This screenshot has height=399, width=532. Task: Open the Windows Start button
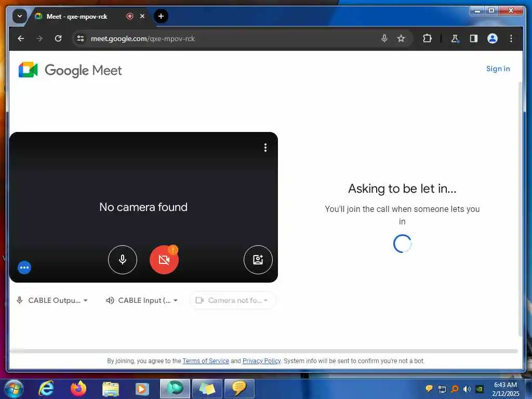[14, 389]
